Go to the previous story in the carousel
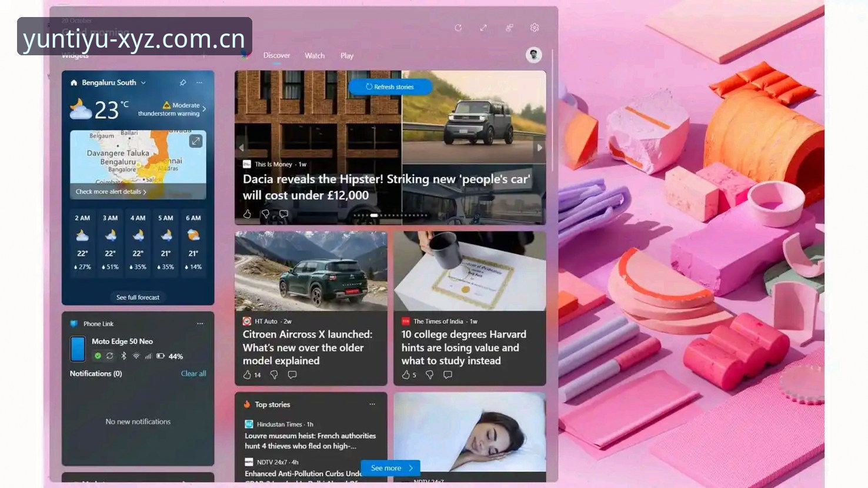868x488 pixels. pos(241,148)
